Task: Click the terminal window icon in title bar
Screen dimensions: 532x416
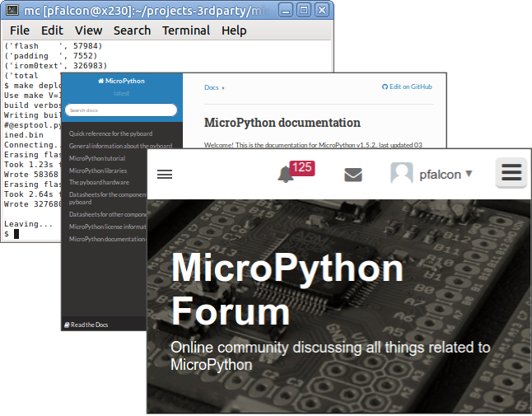Action: coord(12,10)
